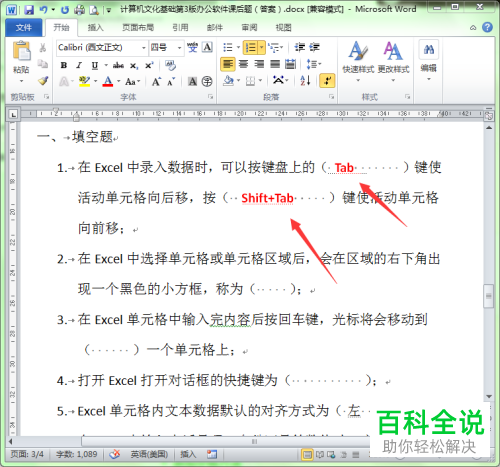Click the yellow text highlight color

tap(84, 81)
